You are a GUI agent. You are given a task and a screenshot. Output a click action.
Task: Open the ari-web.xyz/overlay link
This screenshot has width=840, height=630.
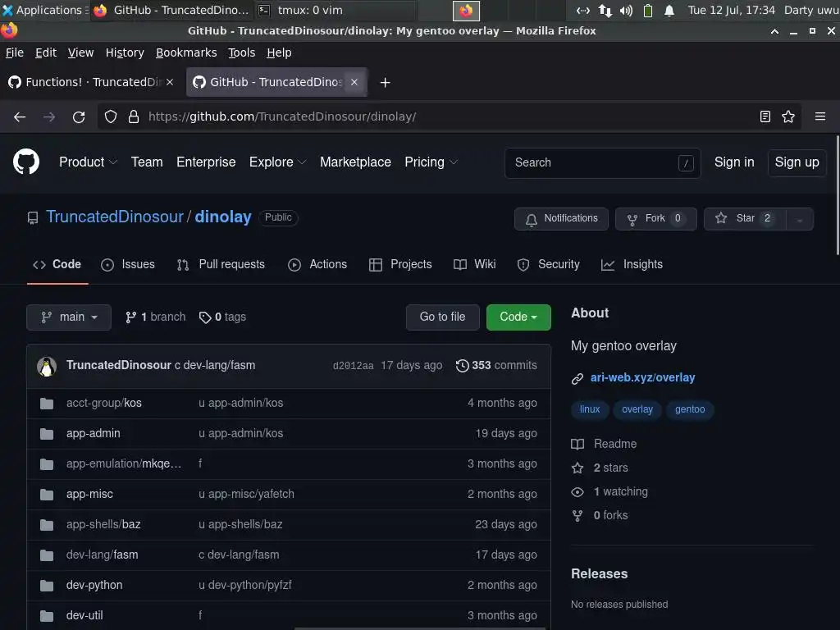coord(642,377)
